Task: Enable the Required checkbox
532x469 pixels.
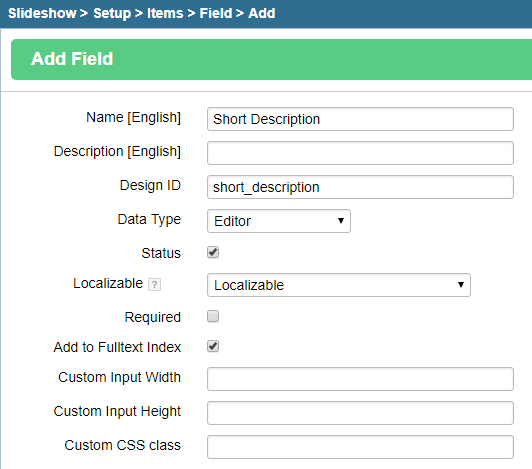Action: 213,316
